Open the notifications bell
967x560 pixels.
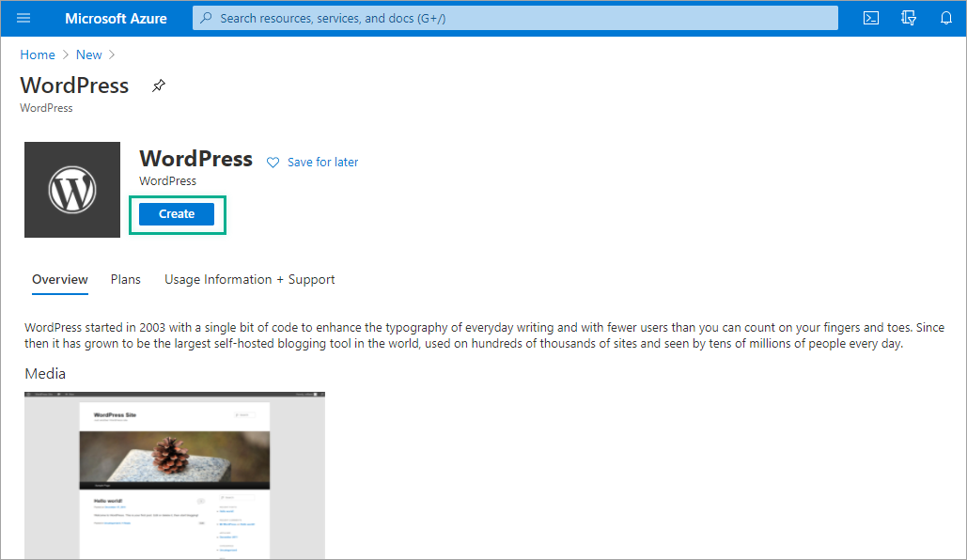[946, 18]
